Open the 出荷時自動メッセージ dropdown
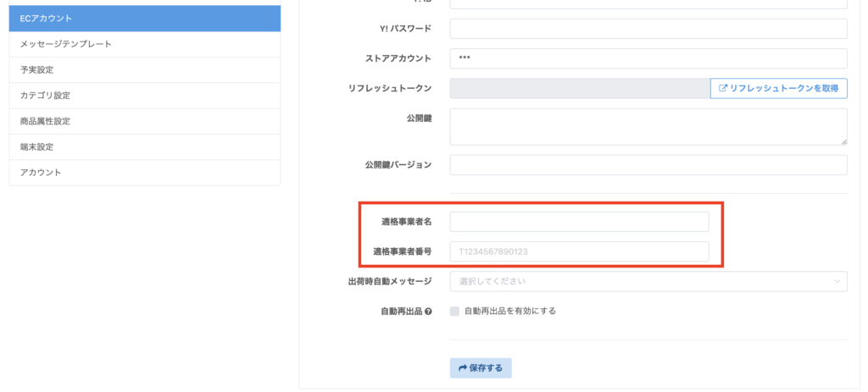The width and height of the screenshot is (868, 392). coord(648,281)
